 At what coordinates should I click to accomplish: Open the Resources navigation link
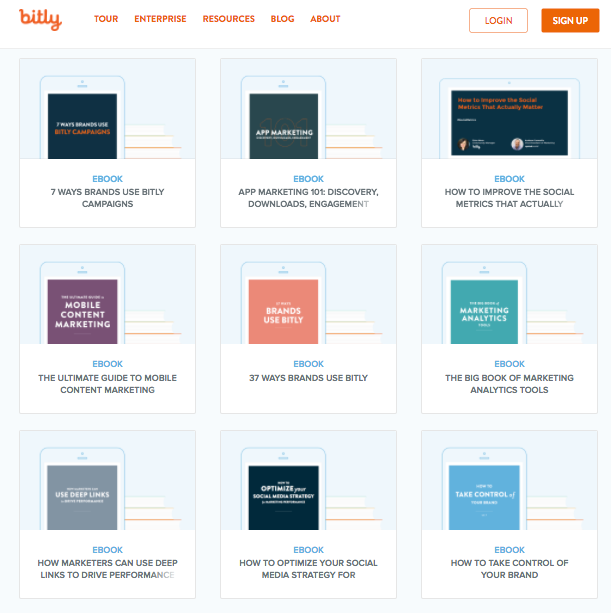pyautogui.click(x=228, y=19)
